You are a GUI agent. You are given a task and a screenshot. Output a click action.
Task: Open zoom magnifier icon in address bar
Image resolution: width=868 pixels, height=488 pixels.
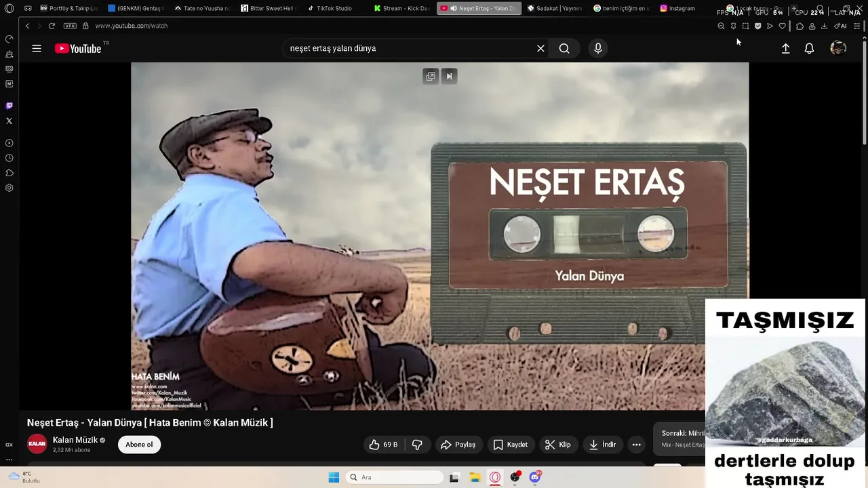pyautogui.click(x=721, y=26)
